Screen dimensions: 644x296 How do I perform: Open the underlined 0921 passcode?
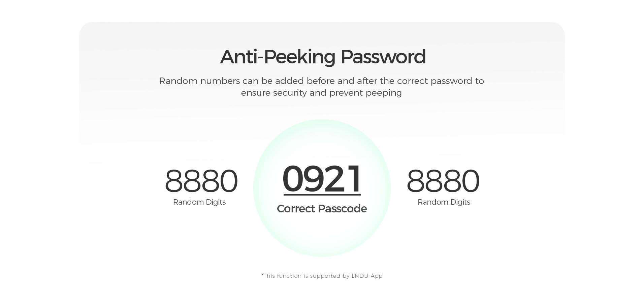tap(322, 179)
